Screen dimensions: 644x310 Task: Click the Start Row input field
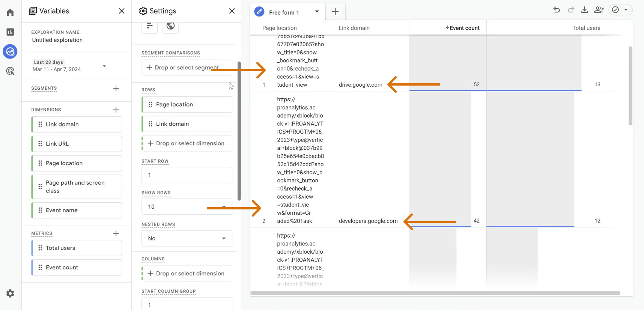click(187, 175)
